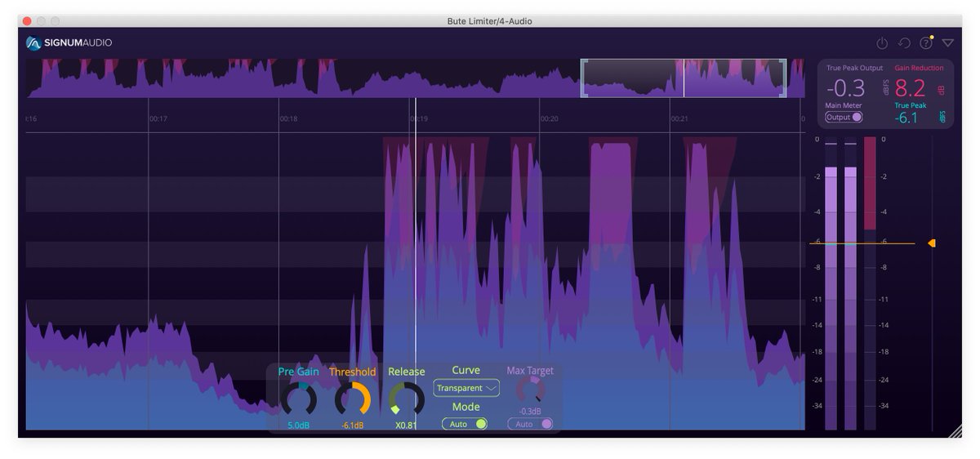Click the bypass power icon
This screenshot has height=459, width=980.
click(882, 42)
